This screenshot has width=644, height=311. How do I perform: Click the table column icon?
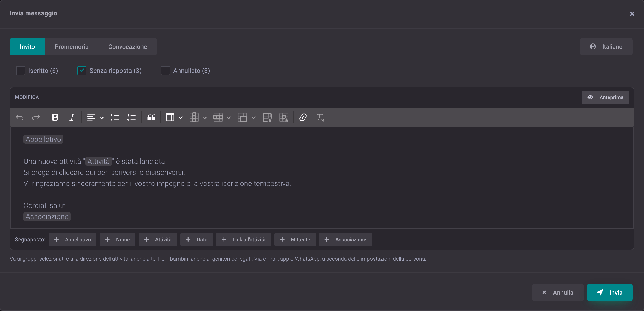tap(194, 117)
